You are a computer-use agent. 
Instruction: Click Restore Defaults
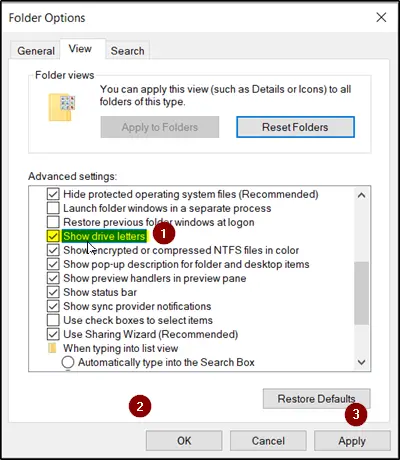point(317,399)
